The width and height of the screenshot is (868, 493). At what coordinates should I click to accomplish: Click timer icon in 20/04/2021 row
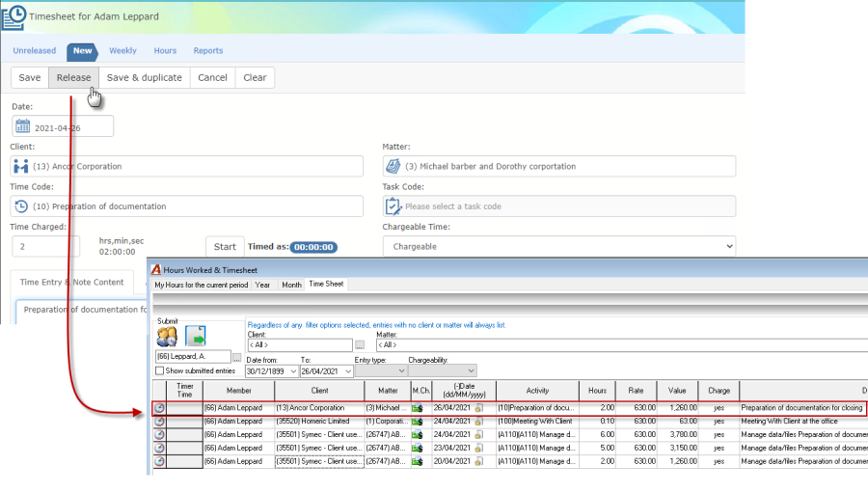159,461
